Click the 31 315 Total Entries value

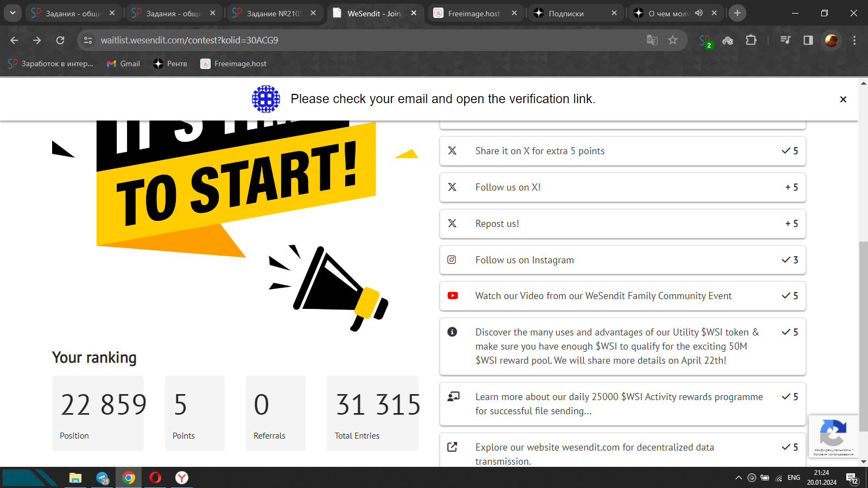(378, 405)
